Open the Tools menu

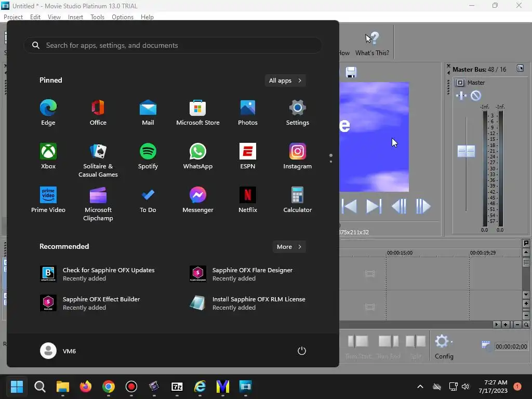pyautogui.click(x=97, y=17)
